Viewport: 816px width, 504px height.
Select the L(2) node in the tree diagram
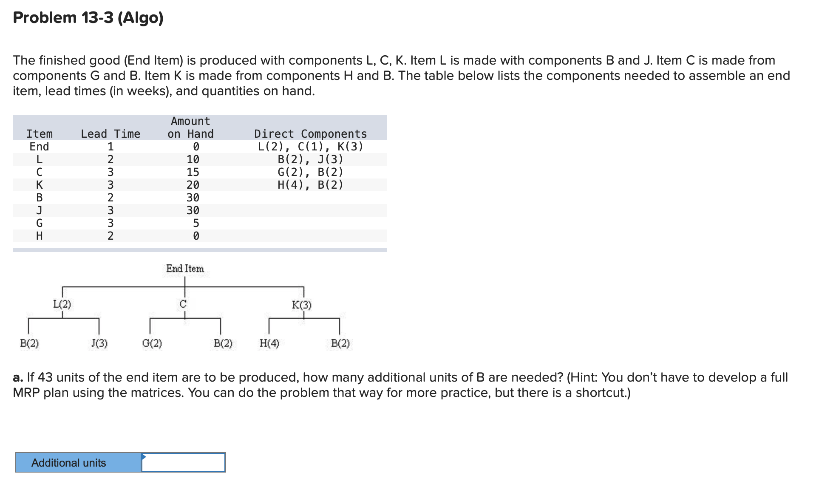pos(62,304)
